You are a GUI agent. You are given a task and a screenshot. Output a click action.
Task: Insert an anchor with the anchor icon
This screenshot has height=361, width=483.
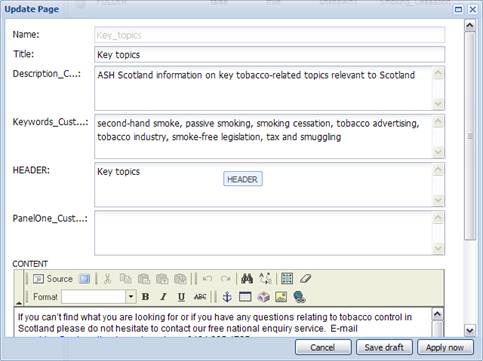point(227,297)
